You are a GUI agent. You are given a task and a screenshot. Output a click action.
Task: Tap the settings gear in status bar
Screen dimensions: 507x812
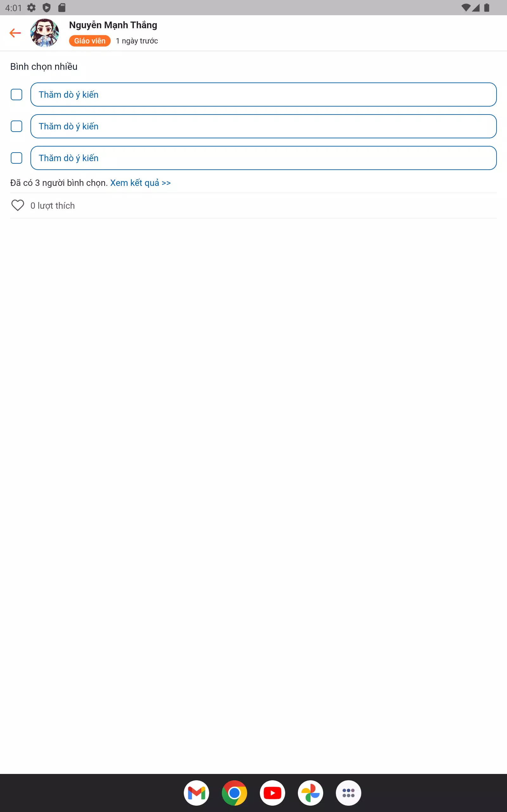[x=31, y=8]
